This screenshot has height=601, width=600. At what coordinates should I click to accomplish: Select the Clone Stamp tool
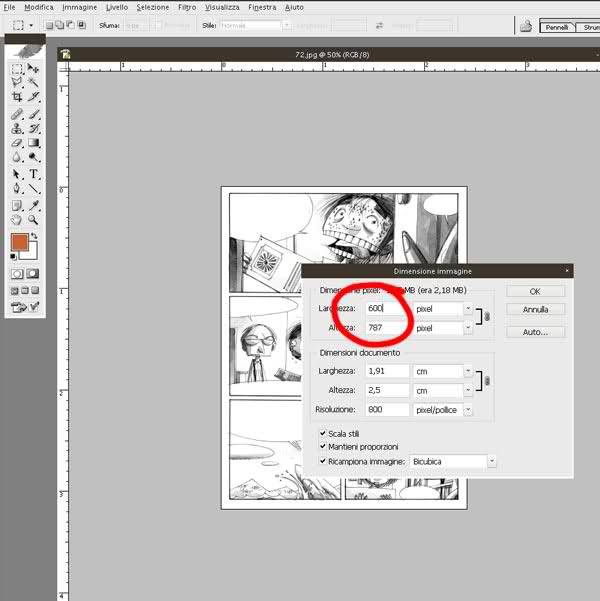tap(16, 128)
